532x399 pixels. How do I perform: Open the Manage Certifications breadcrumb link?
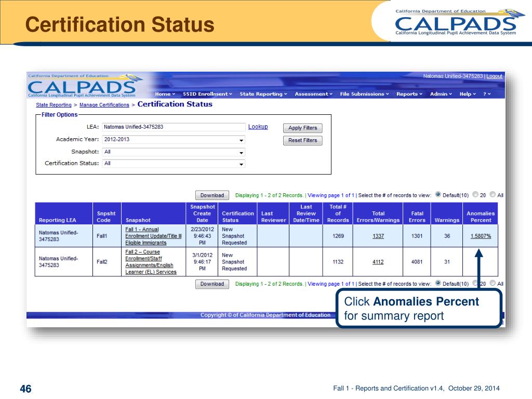coord(104,105)
